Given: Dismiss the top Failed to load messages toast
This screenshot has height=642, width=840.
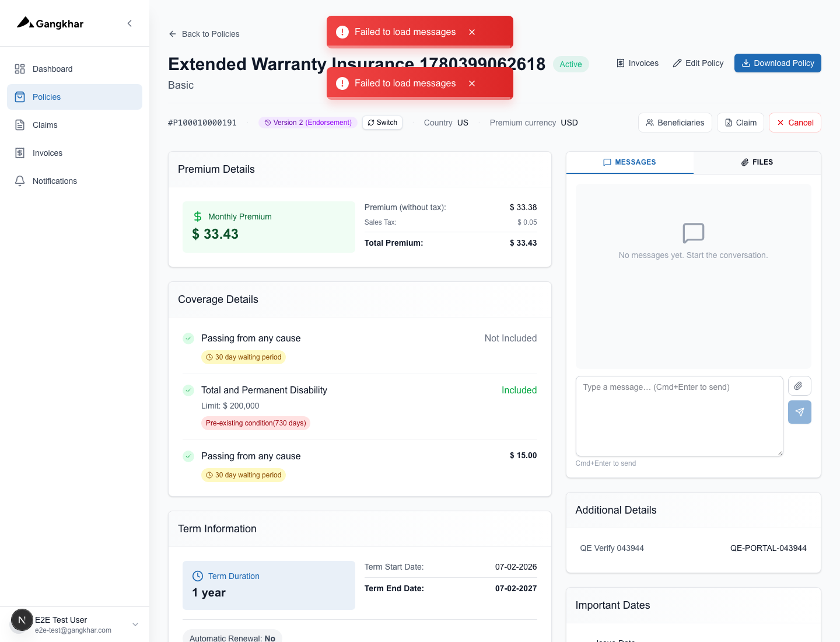Looking at the screenshot, I should pyautogui.click(x=472, y=32).
